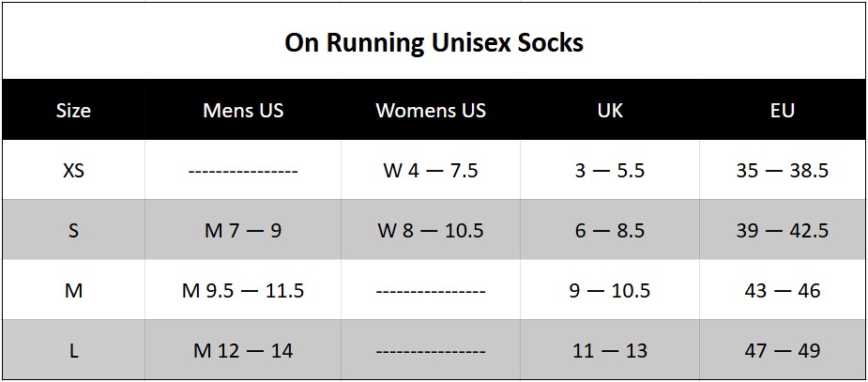Select the 'EU' column header
868x382 pixels.
pyautogui.click(x=782, y=111)
